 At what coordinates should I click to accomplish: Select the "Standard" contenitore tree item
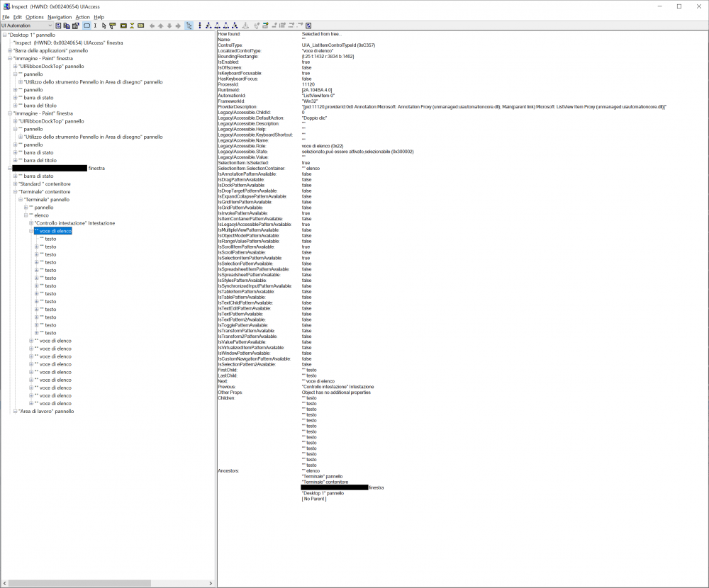coord(44,184)
